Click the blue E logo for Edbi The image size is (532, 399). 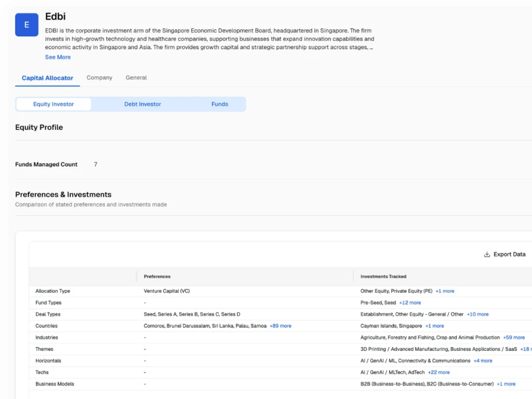pyautogui.click(x=26, y=25)
